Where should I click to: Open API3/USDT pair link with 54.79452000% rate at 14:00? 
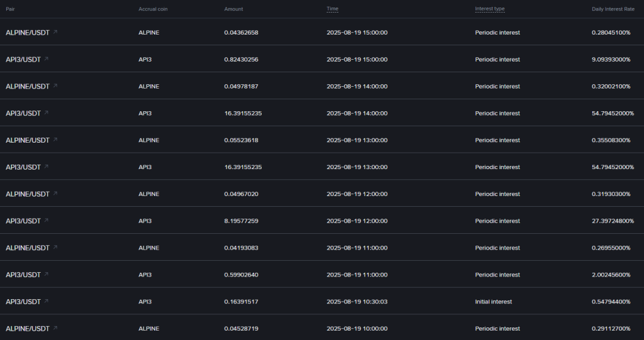(23, 113)
